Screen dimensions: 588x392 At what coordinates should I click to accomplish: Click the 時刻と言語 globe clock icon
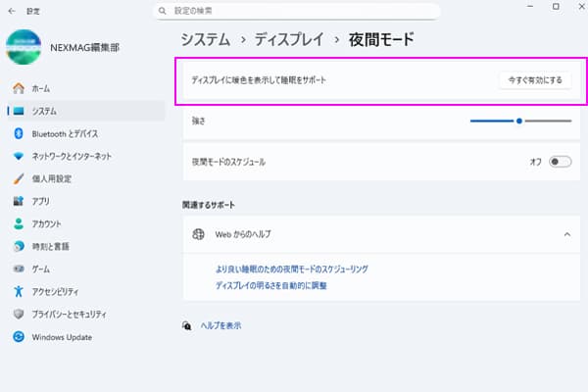tap(19, 246)
